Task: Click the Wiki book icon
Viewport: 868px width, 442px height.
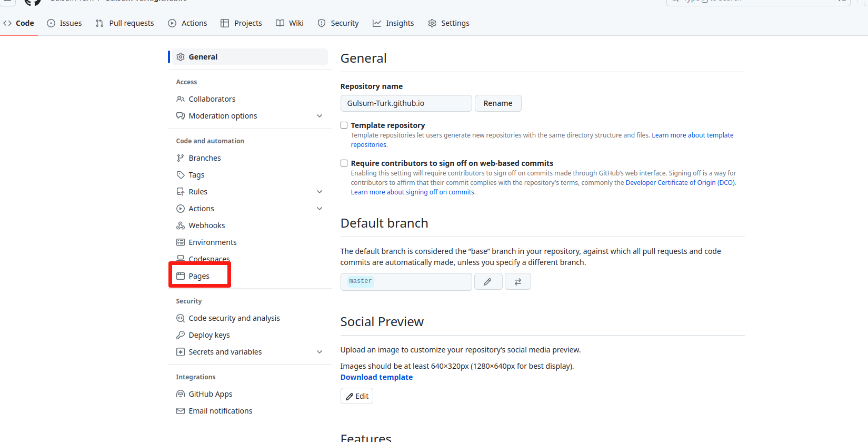Action: pyautogui.click(x=280, y=23)
